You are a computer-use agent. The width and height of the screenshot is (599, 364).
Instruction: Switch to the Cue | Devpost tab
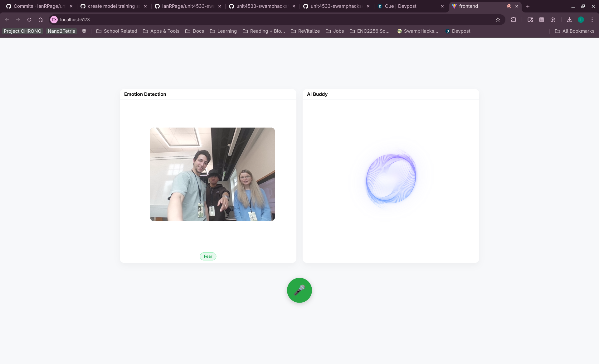pos(401,6)
